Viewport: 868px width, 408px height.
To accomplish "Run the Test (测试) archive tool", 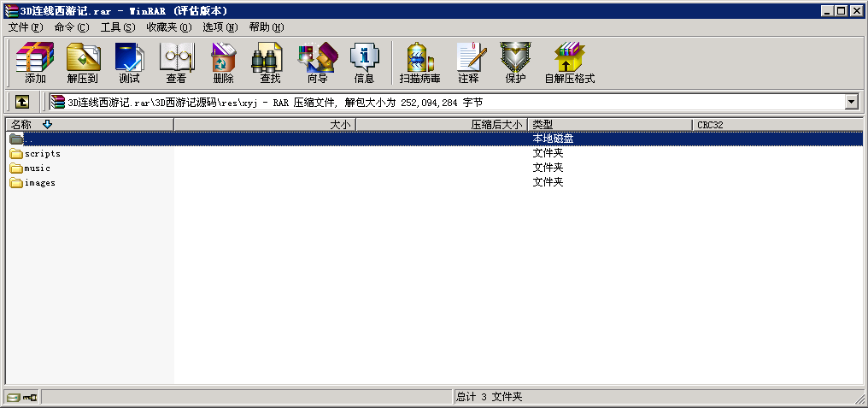I will point(129,63).
